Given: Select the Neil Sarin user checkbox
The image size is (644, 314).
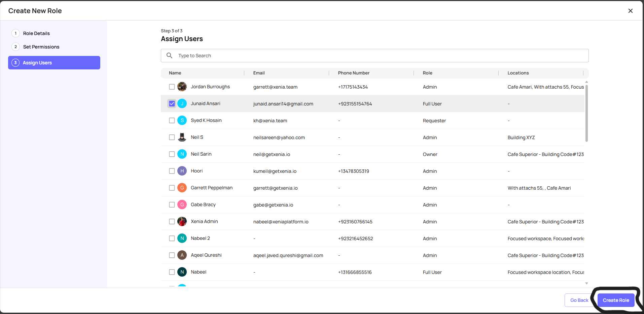Looking at the screenshot, I should click(x=172, y=154).
